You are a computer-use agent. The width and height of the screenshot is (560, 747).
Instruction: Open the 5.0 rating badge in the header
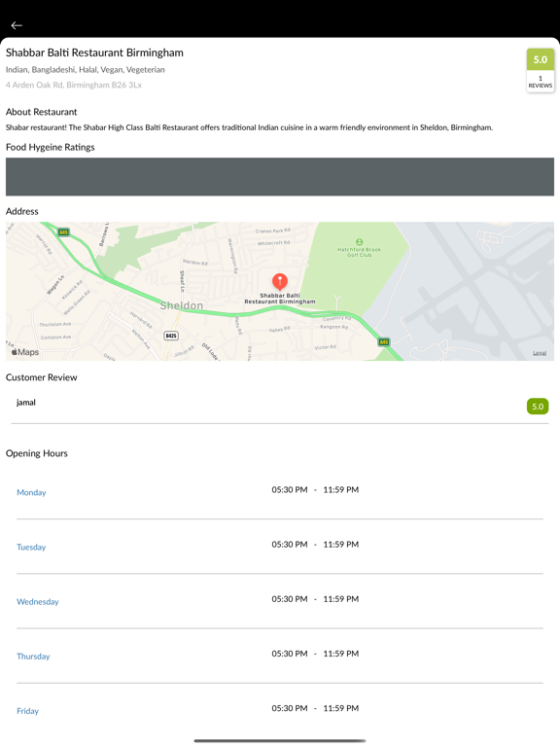(x=541, y=59)
